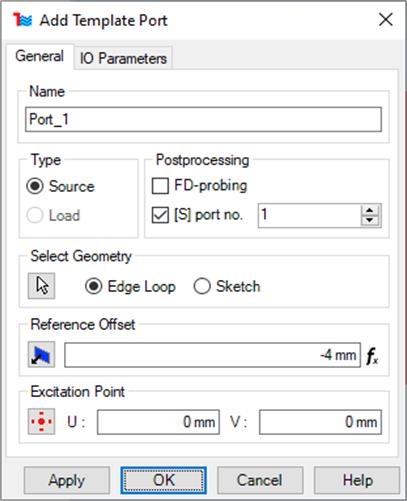Click the excitation point U value field
Screen dimensions: 407x501
(x=158, y=422)
